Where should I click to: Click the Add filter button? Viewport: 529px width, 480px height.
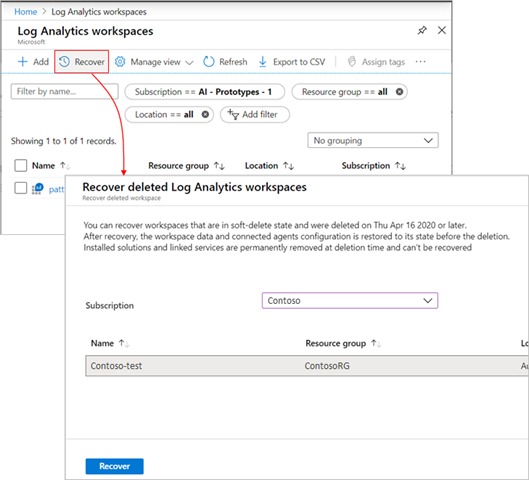click(x=255, y=115)
